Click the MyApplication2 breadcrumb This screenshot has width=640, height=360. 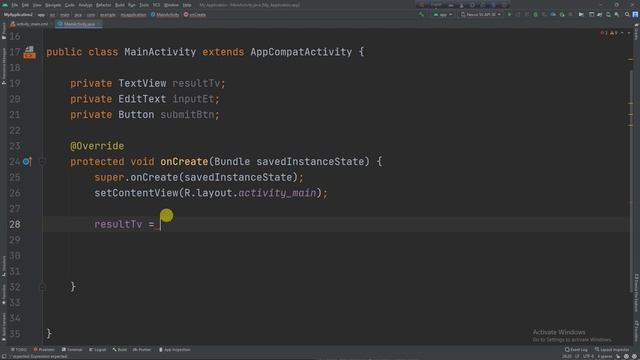tap(18, 15)
